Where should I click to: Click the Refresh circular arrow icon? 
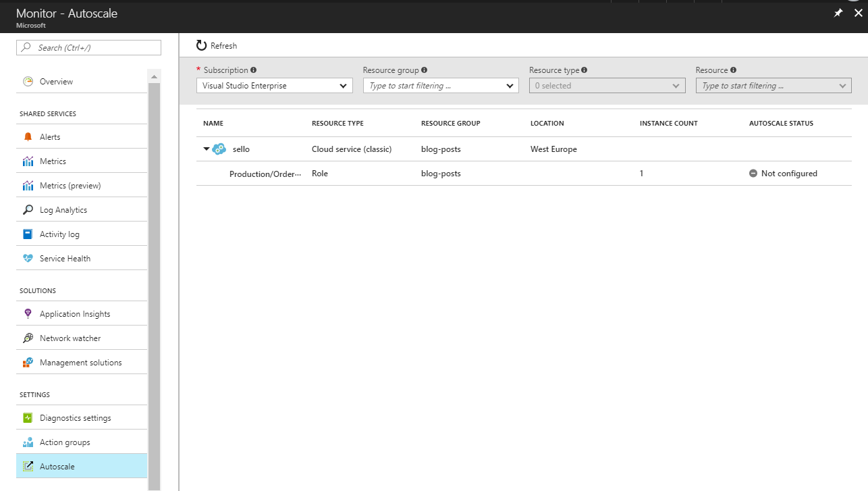coord(201,45)
